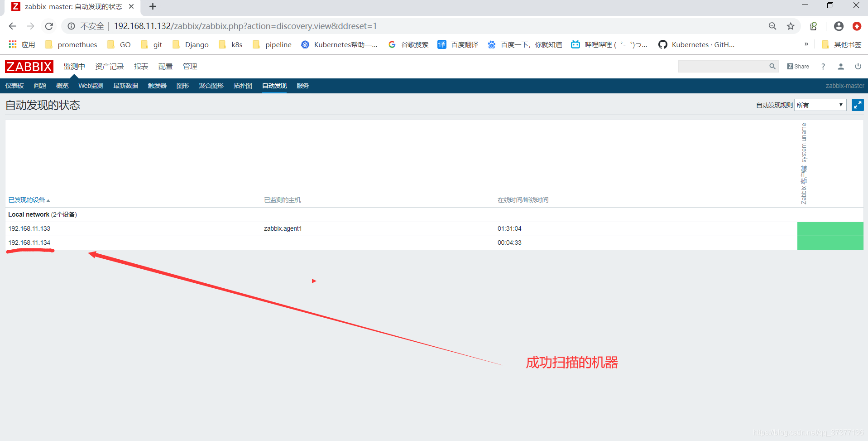
Task: Open the Kubernetes帮助 bookmark
Action: (x=340, y=44)
